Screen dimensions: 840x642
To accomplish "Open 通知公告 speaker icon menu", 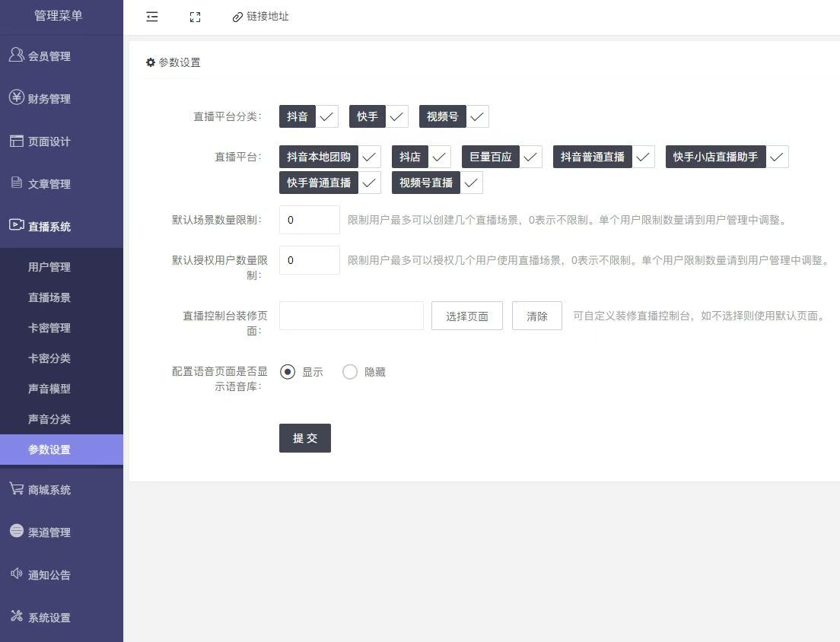I will click(x=17, y=574).
